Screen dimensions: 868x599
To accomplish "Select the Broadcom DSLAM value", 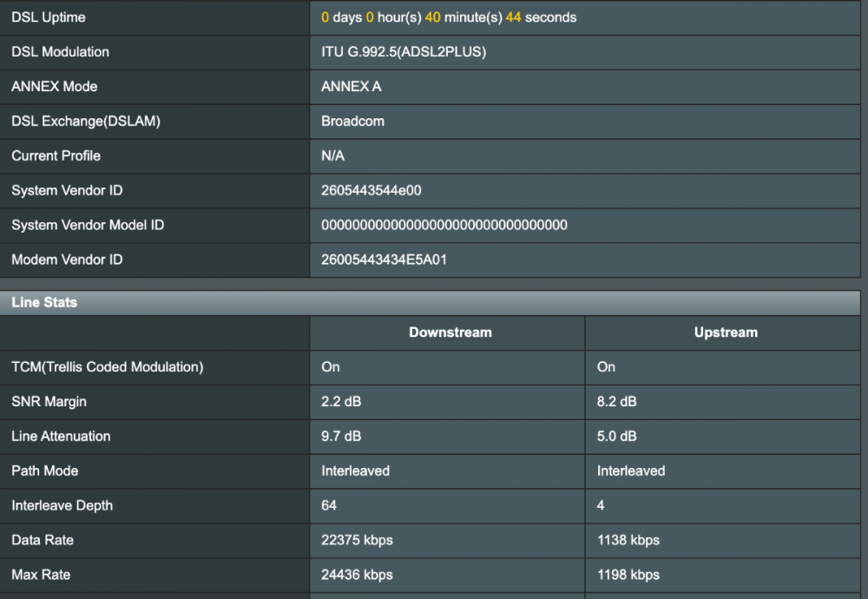I will (352, 122).
